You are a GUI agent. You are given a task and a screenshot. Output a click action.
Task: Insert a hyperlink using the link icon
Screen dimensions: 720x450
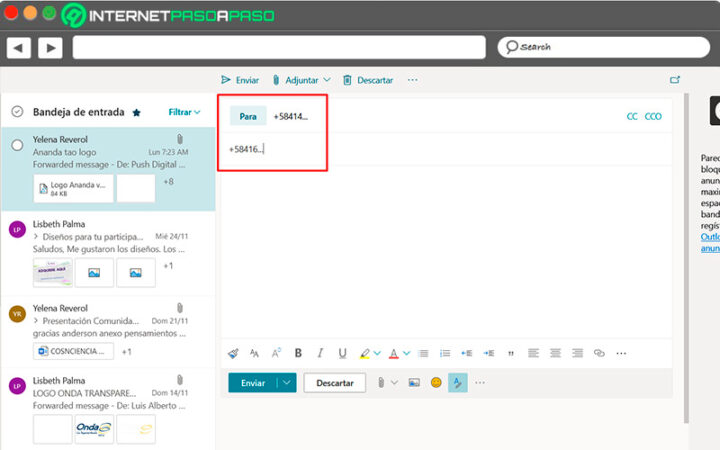[599, 353]
